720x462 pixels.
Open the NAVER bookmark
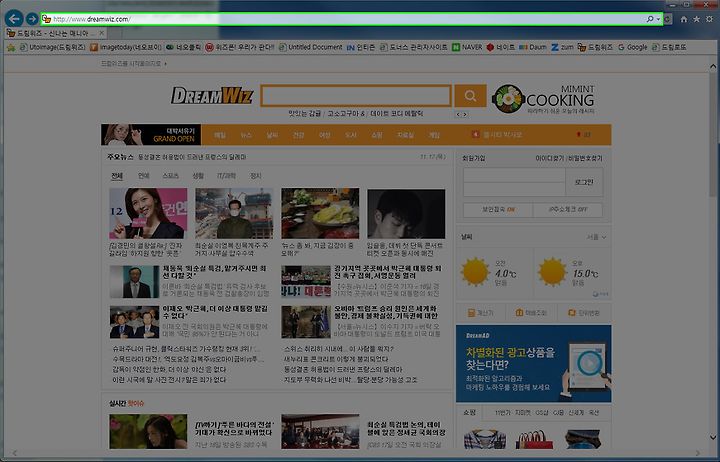pyautogui.click(x=467, y=47)
